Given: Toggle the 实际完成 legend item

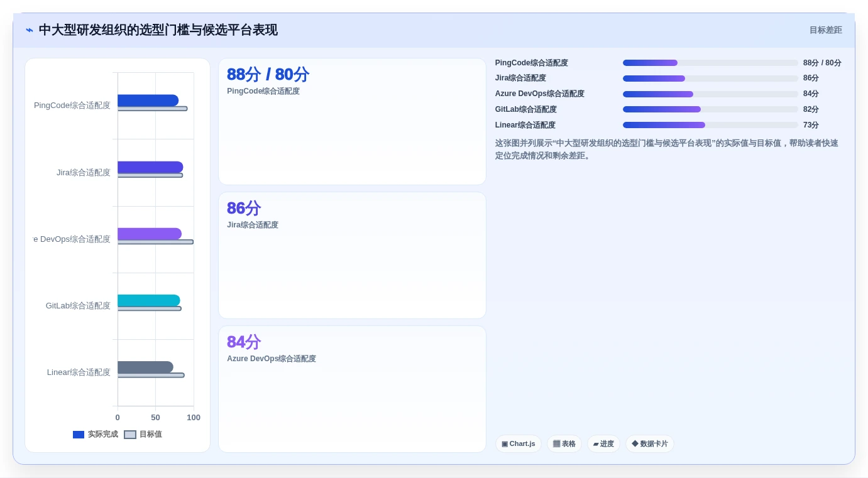Looking at the screenshot, I should point(96,434).
